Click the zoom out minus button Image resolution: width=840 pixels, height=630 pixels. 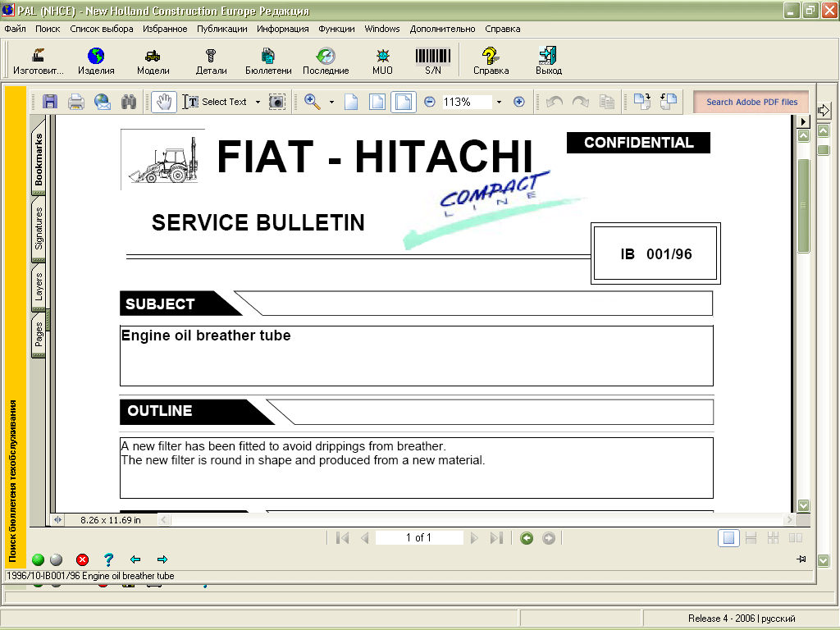[430, 102]
